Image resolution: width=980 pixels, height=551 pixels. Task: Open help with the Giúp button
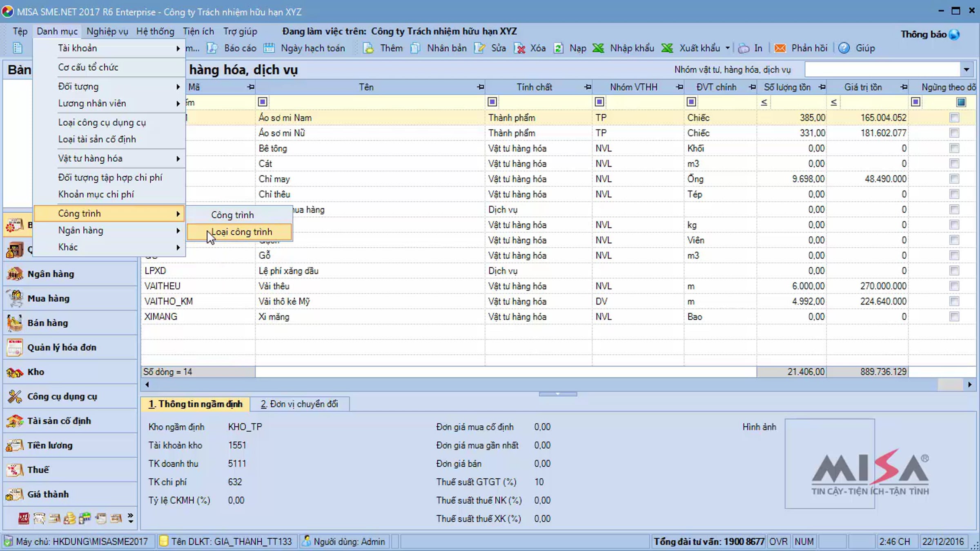point(857,48)
